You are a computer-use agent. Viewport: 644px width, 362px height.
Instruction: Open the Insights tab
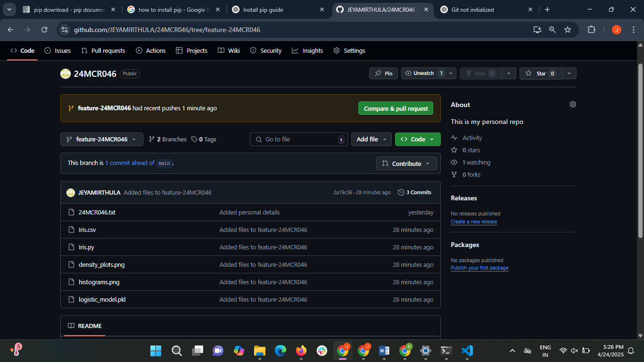coord(307,50)
